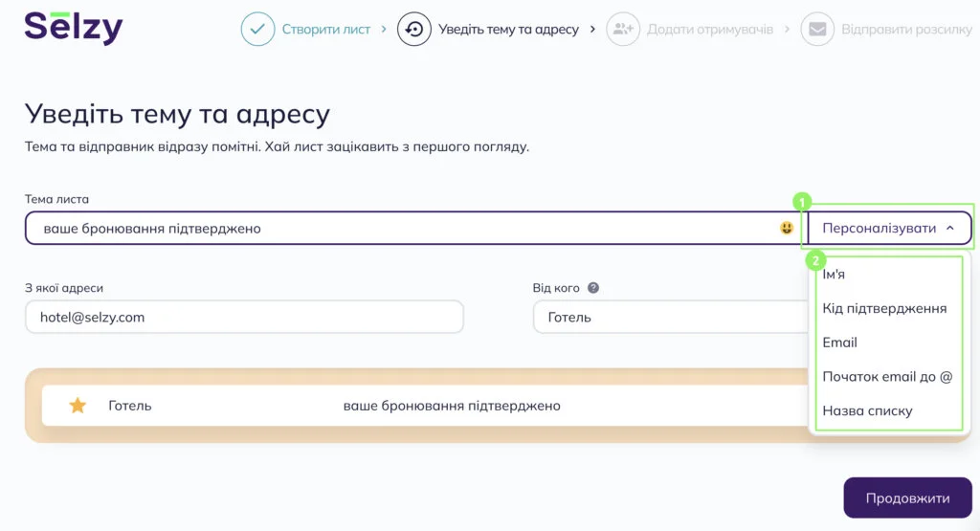980x531 pixels.
Task: Click the chevron after Додати отримувачів step
Action: tap(787, 29)
